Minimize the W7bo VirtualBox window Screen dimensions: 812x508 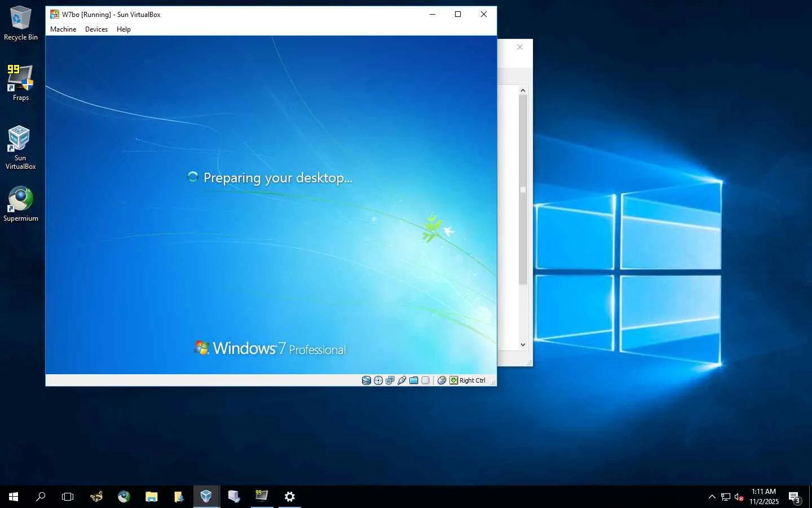433,14
